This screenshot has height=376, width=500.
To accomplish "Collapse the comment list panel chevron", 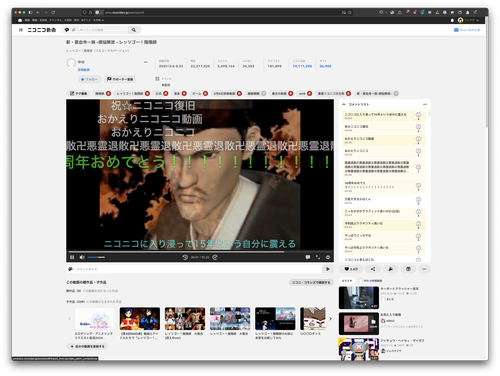I will [x=344, y=104].
